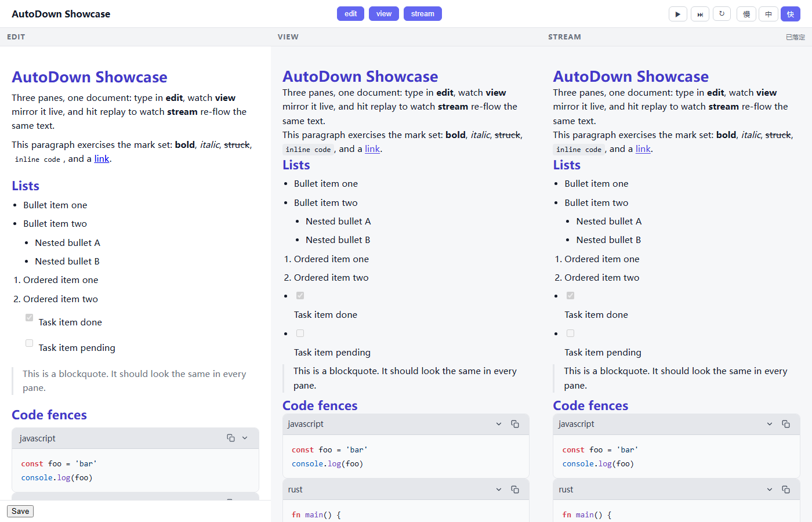Click the Save button
Viewport: 812px width, 522px height.
pos(20,511)
